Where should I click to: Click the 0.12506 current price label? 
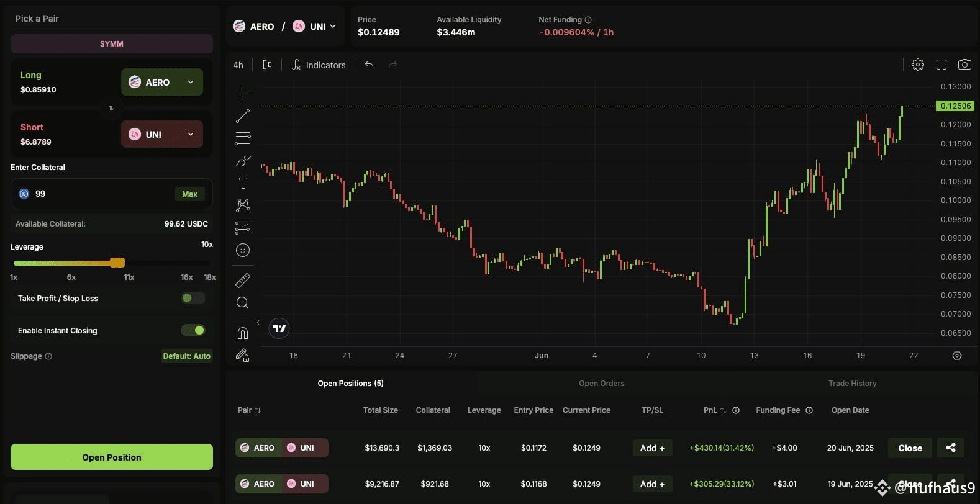955,106
